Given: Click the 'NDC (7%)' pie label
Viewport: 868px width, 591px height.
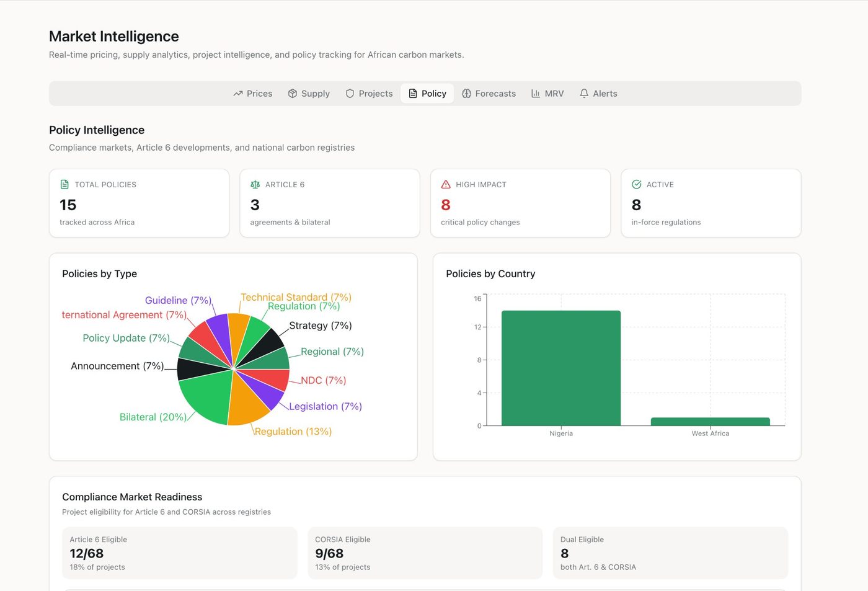Looking at the screenshot, I should point(324,380).
